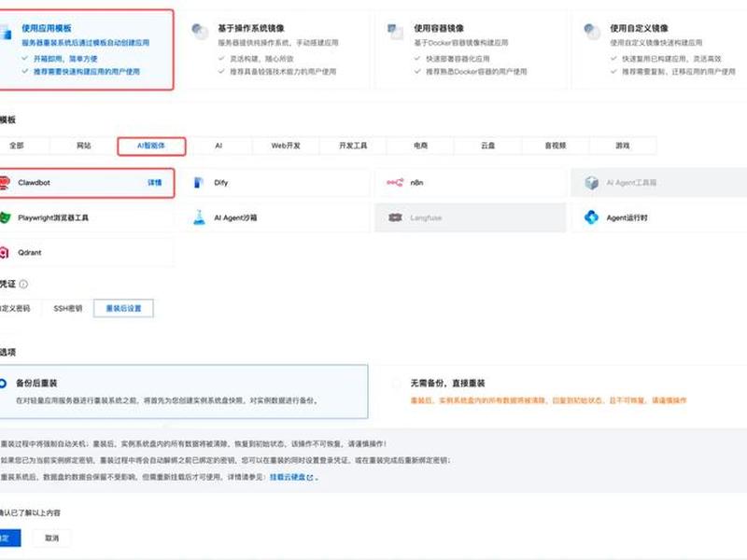The image size is (747, 560).
Task: Choose the 自定义密码 credential option
Action: tap(19, 309)
